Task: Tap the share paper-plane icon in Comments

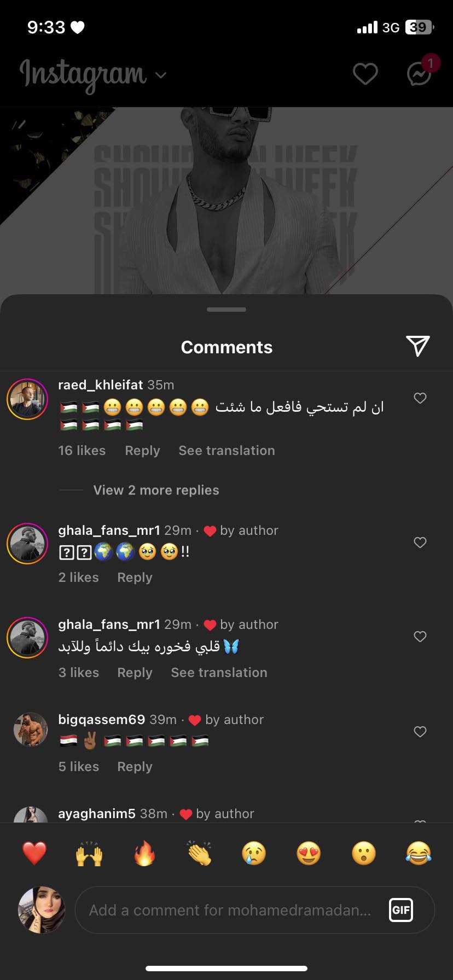Action: pos(418,346)
